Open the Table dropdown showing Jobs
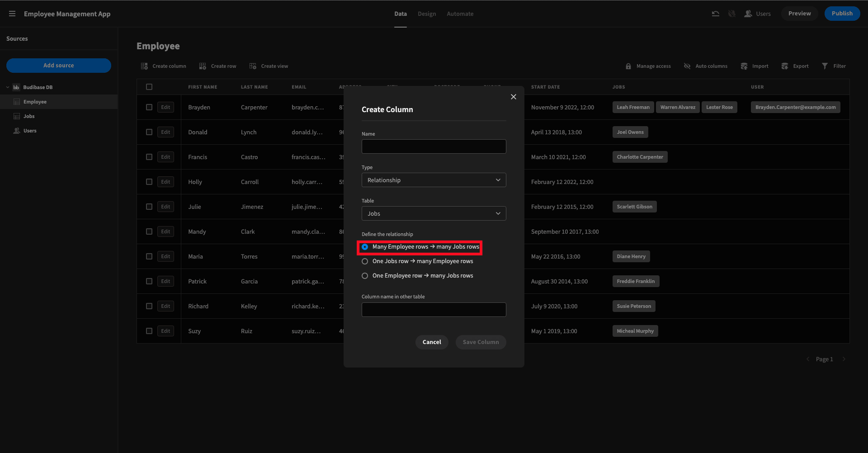 tap(434, 213)
